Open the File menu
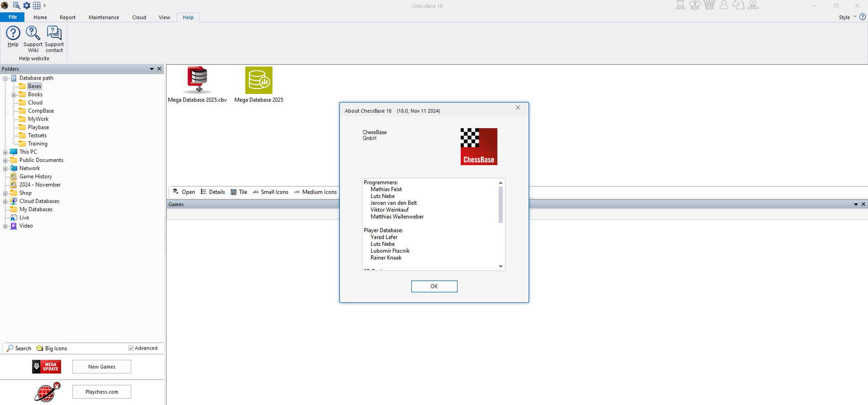The image size is (868, 405). (x=13, y=17)
